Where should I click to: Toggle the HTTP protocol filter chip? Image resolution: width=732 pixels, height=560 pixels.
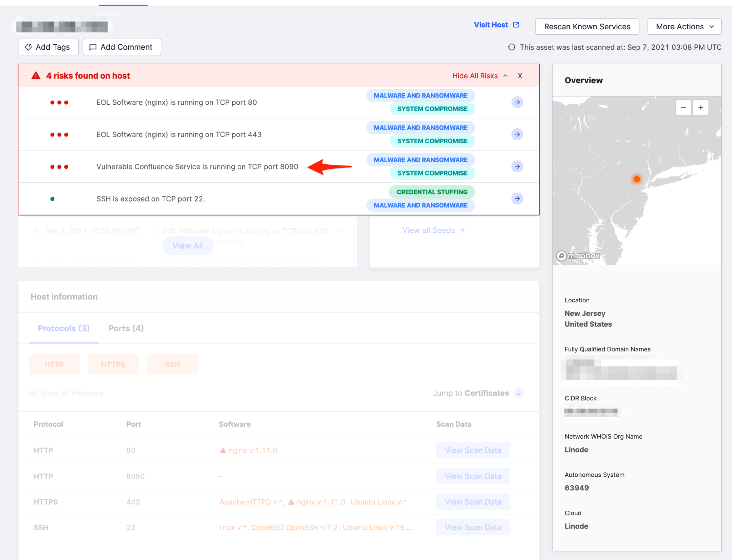(x=54, y=365)
